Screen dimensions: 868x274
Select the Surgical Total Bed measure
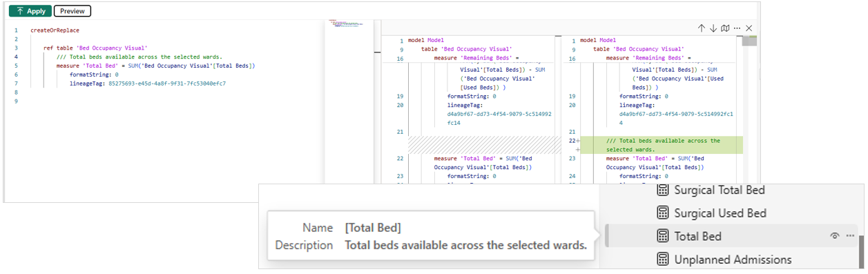(720, 190)
